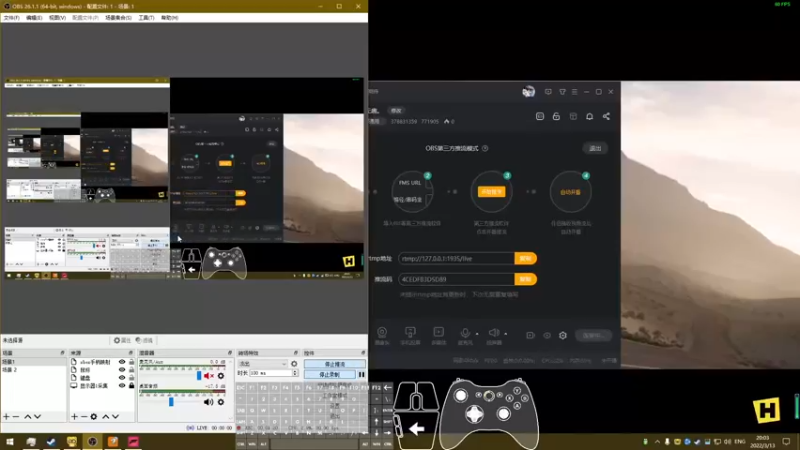This screenshot has height=450, width=800.
Task: Open the 帮助(H) menu in OBS
Action: [169, 18]
